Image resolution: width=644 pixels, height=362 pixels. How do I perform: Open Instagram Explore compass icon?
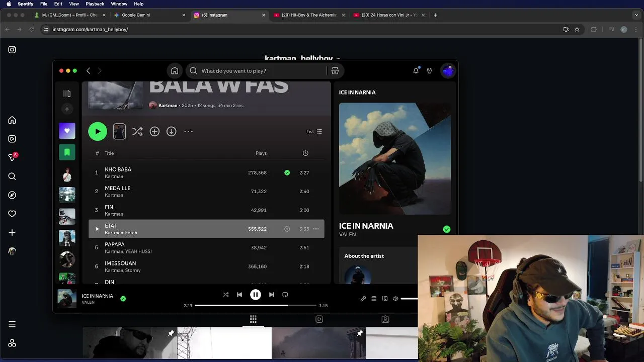coord(12,195)
